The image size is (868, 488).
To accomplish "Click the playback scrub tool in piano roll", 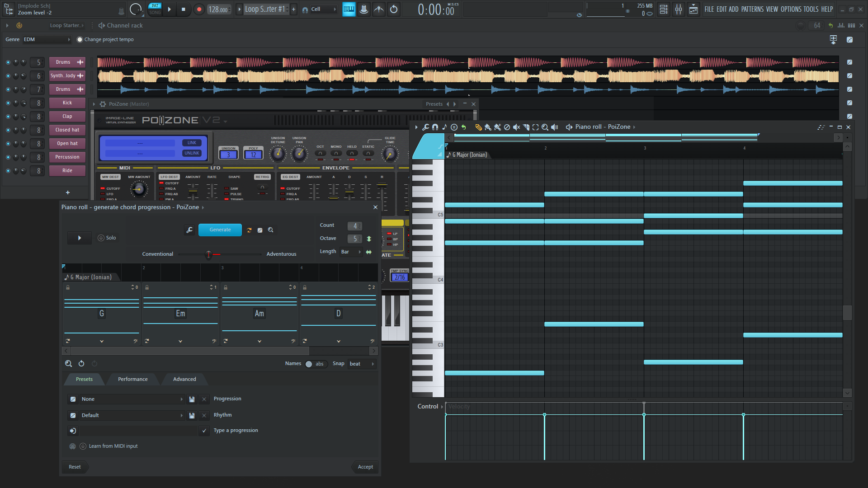I will 555,127.
